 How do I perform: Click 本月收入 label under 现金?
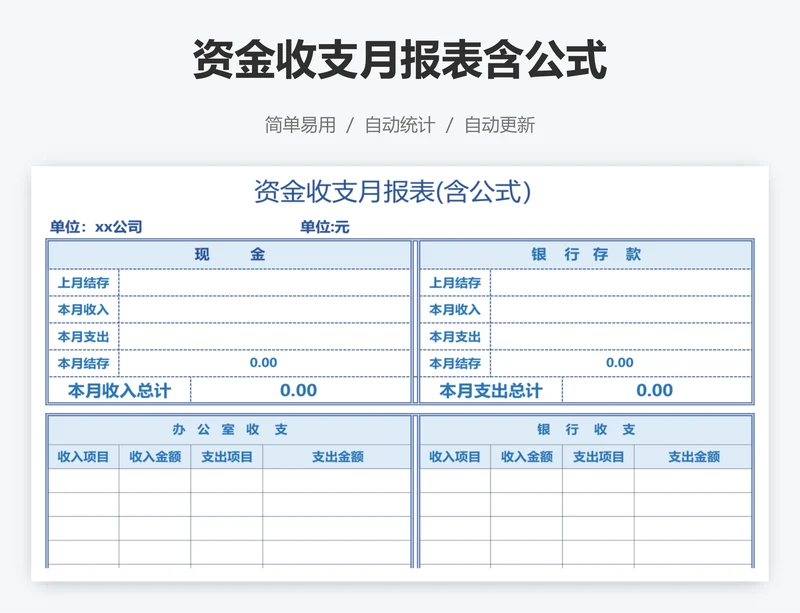click(x=83, y=310)
